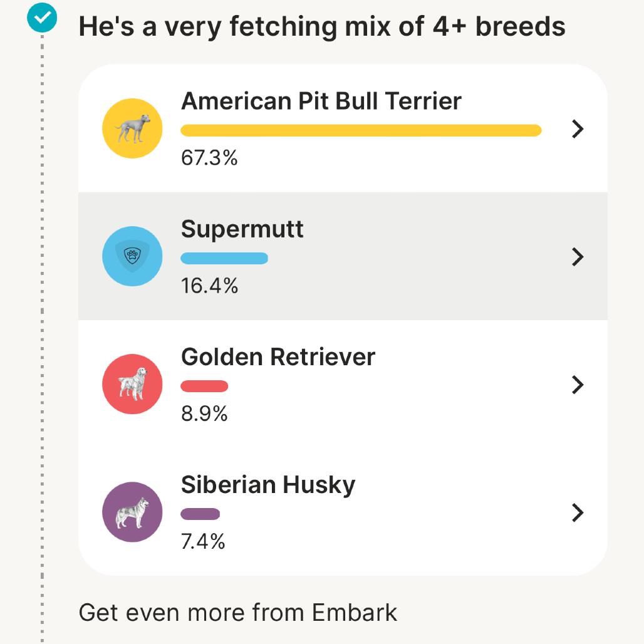
Task: Click the purple Siberian Husky percentage bar
Action: point(200,514)
